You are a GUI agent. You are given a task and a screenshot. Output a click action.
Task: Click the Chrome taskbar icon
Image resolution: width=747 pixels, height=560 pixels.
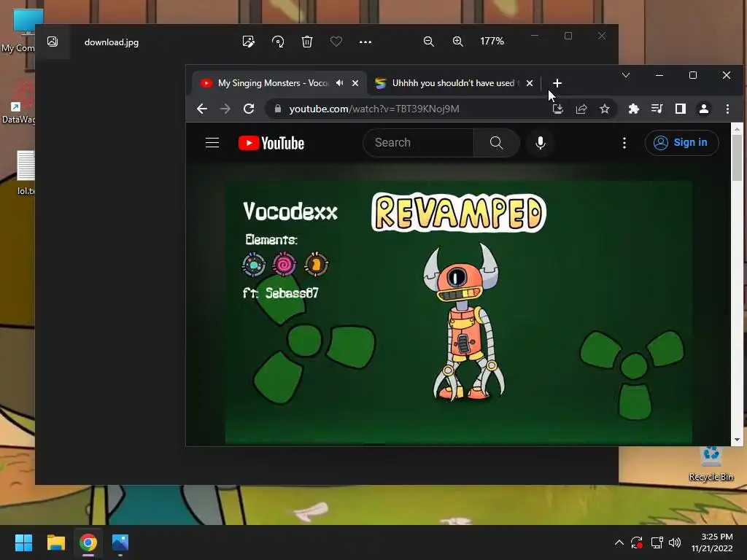[x=88, y=542]
